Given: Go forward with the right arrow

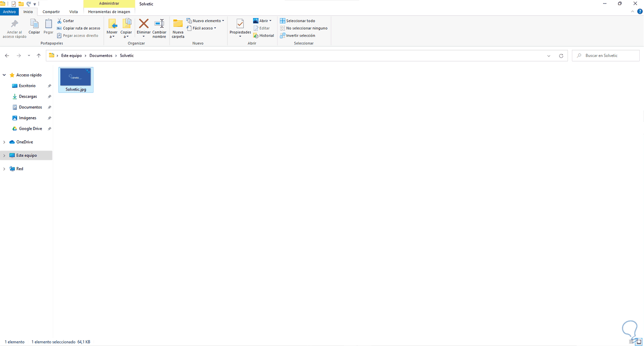Looking at the screenshot, I should pyautogui.click(x=18, y=56).
